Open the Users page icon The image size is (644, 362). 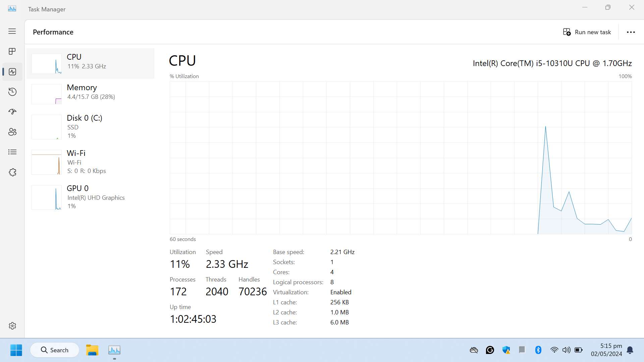12,132
